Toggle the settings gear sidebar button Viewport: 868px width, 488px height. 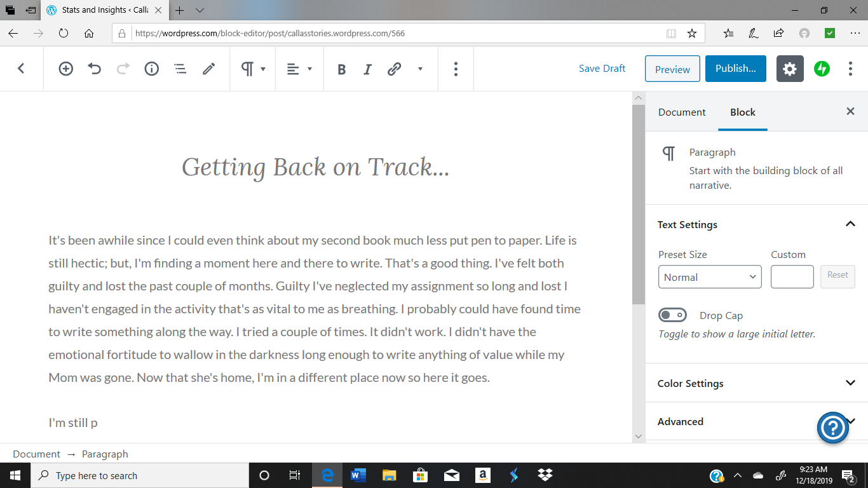(790, 69)
